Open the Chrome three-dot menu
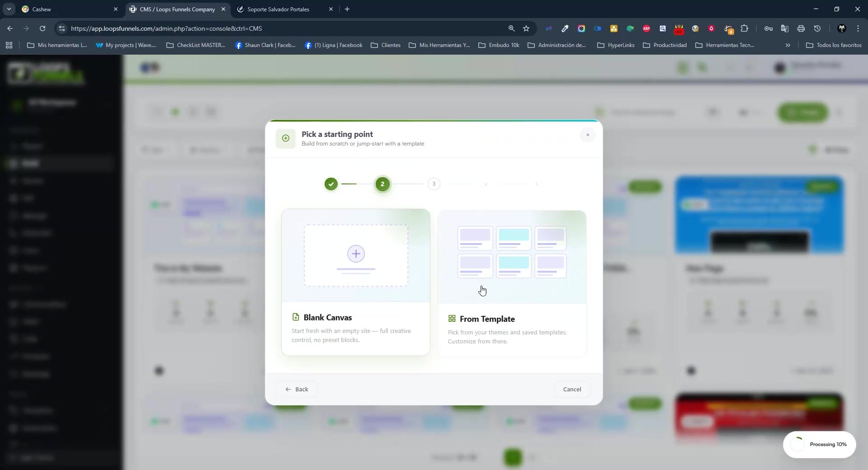This screenshot has height=470, width=868. (x=858, y=28)
